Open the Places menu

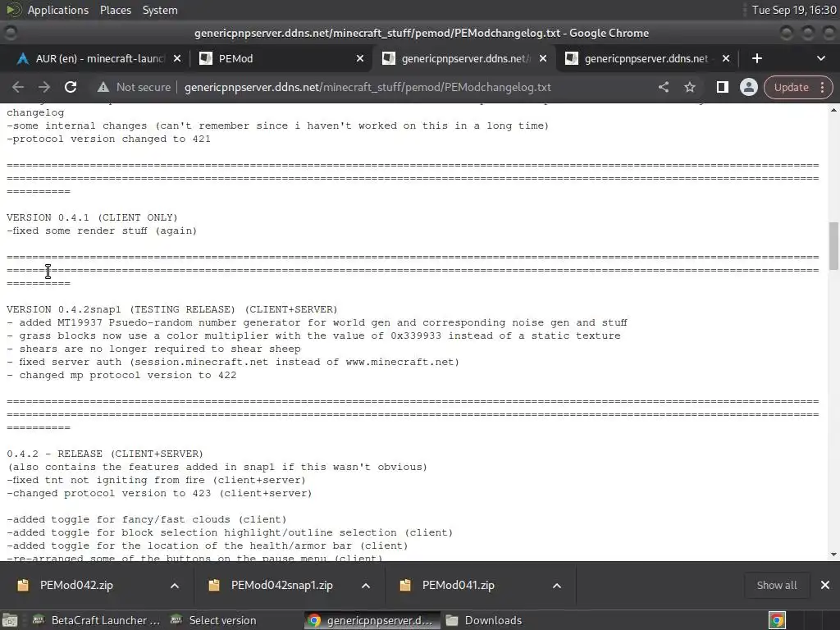pos(115,10)
